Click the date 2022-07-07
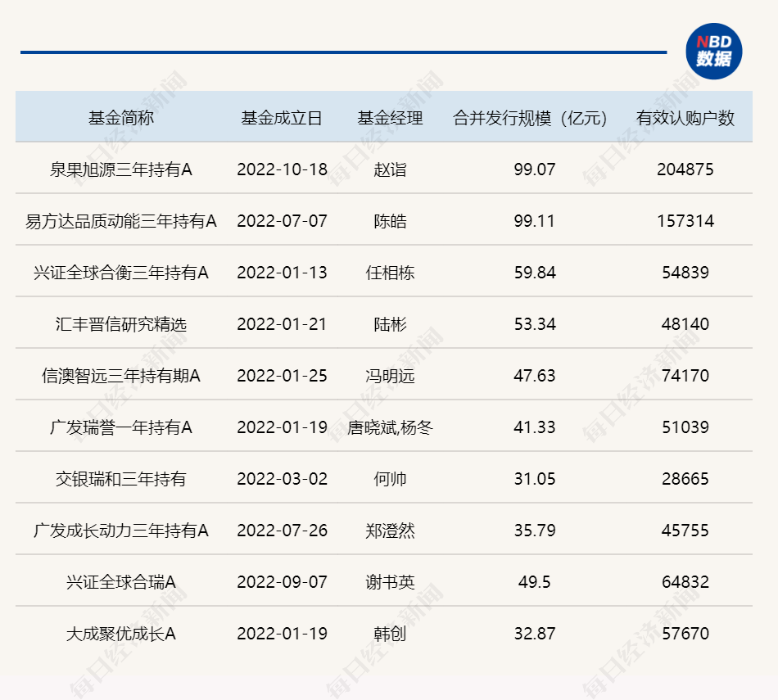This screenshot has height=700, width=778. [x=282, y=221]
